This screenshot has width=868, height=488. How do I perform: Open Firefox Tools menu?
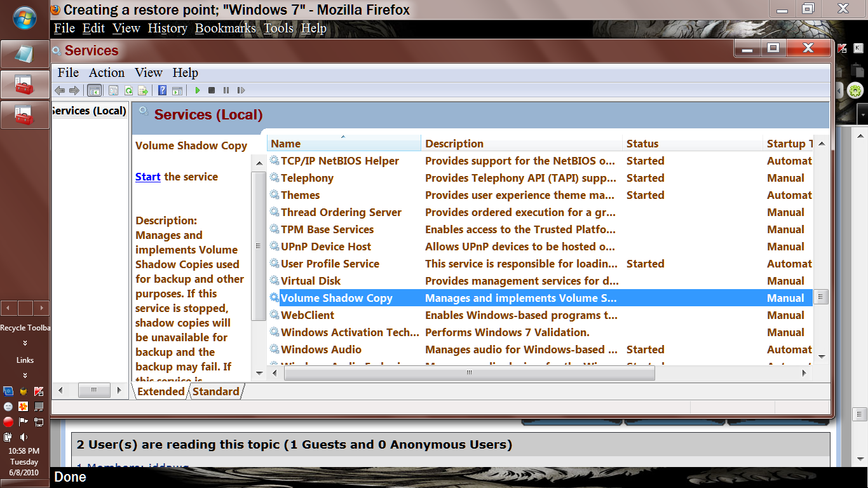point(279,28)
